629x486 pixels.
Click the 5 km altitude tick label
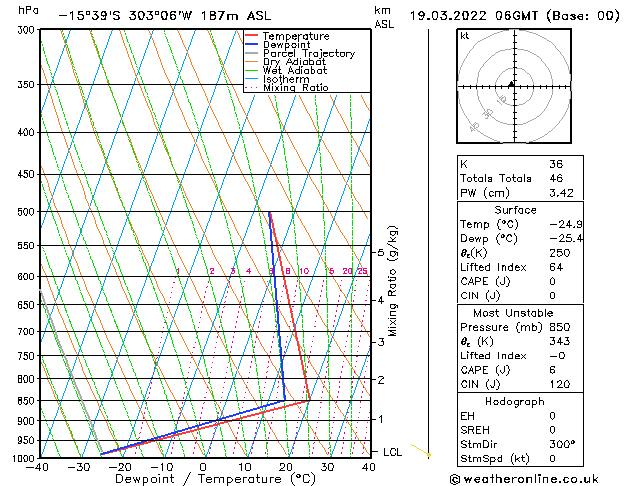point(381,253)
